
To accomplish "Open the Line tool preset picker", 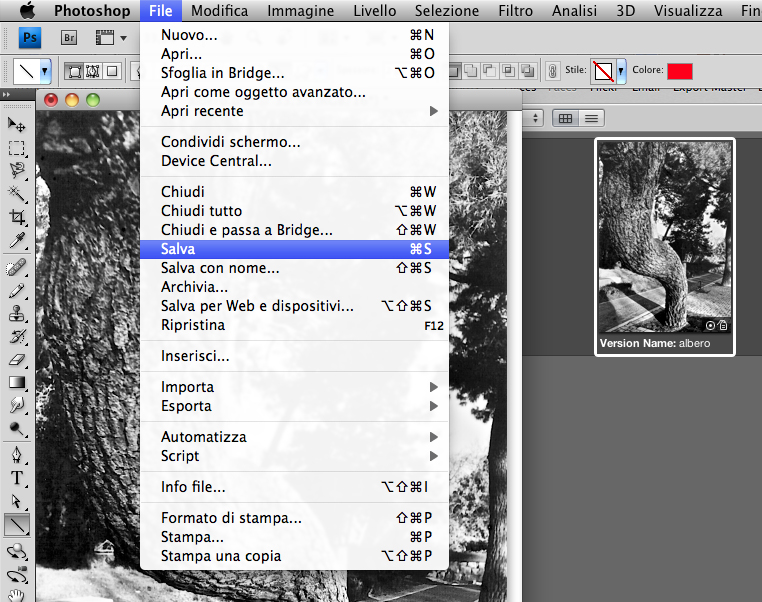I will click(45, 71).
